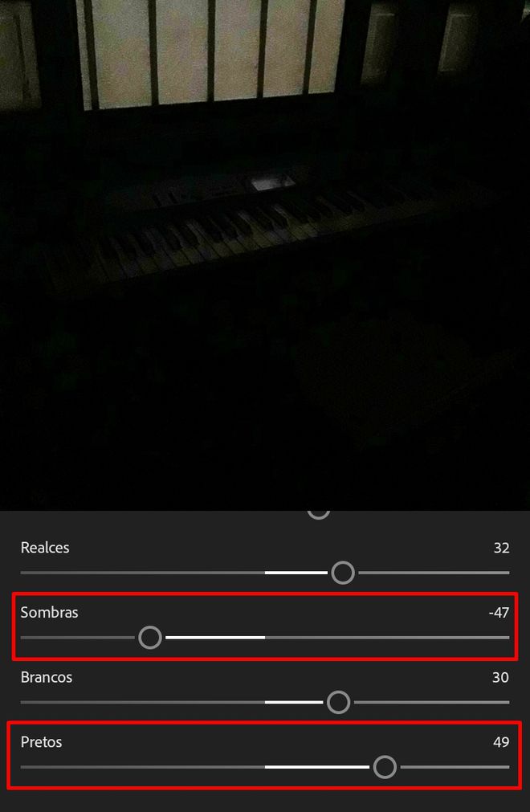Select the Realces label
Viewport: 530px width, 812px height.
45,548
